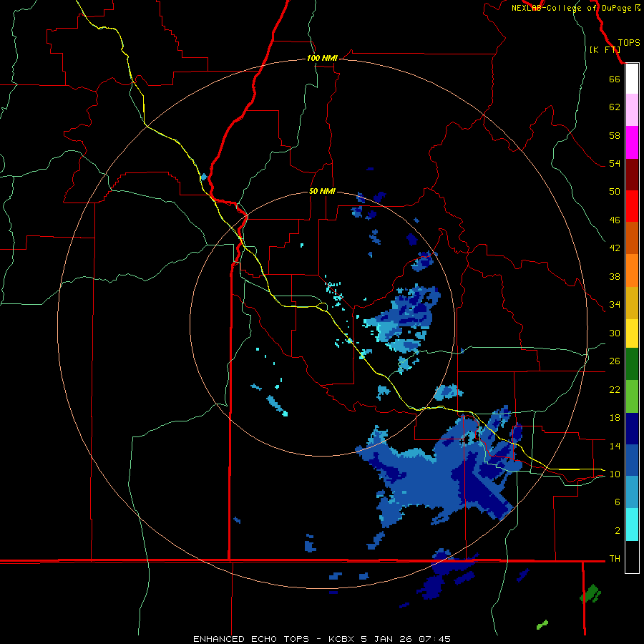Image resolution: width=644 pixels, height=644 pixels.
Task: Click the legend label 'TH'
Action: (x=615, y=559)
